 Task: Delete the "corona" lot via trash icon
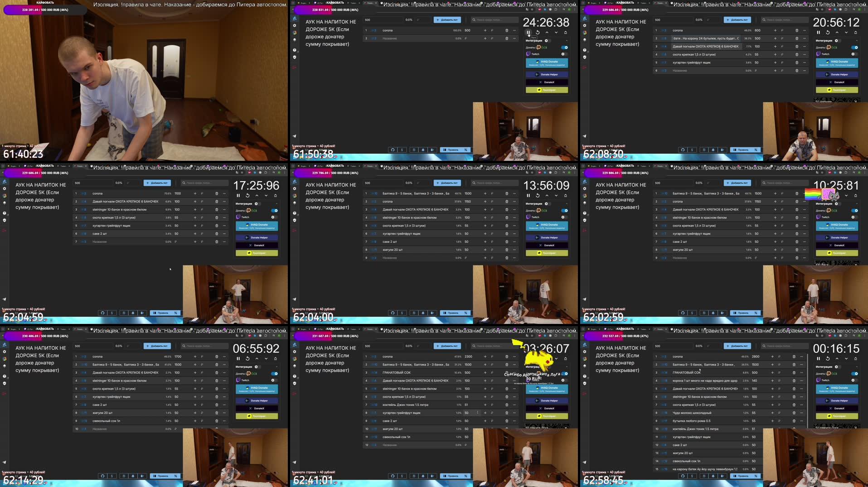coord(507,30)
